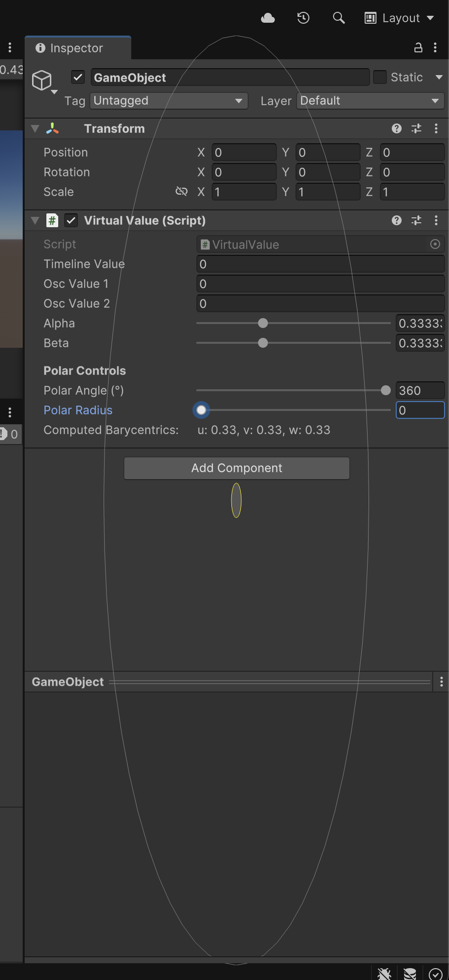Open the Layer dropdown showing Default
This screenshot has height=980, width=449.
tap(370, 101)
